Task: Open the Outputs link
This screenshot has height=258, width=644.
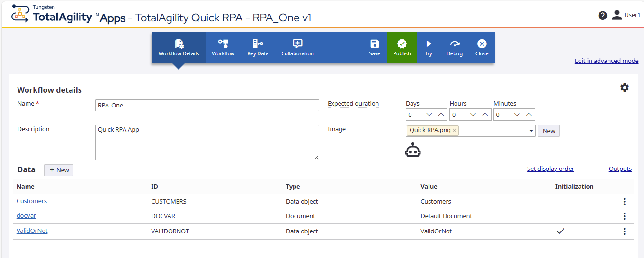Action: click(x=620, y=169)
